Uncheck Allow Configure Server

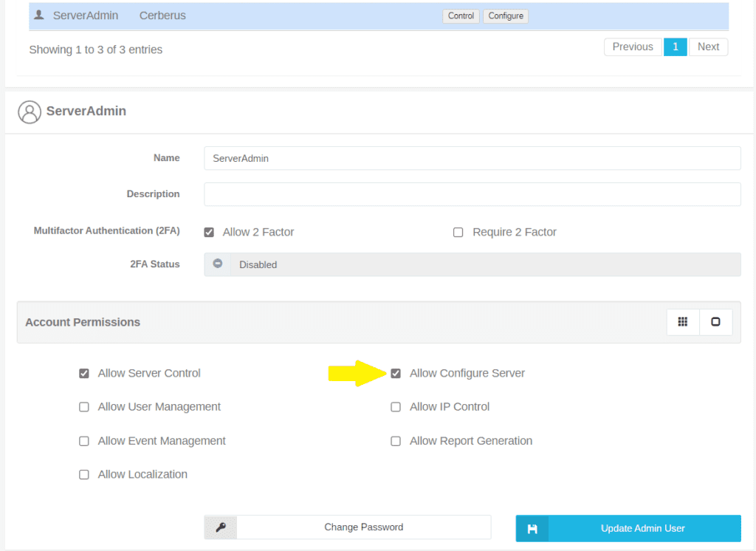pos(396,373)
